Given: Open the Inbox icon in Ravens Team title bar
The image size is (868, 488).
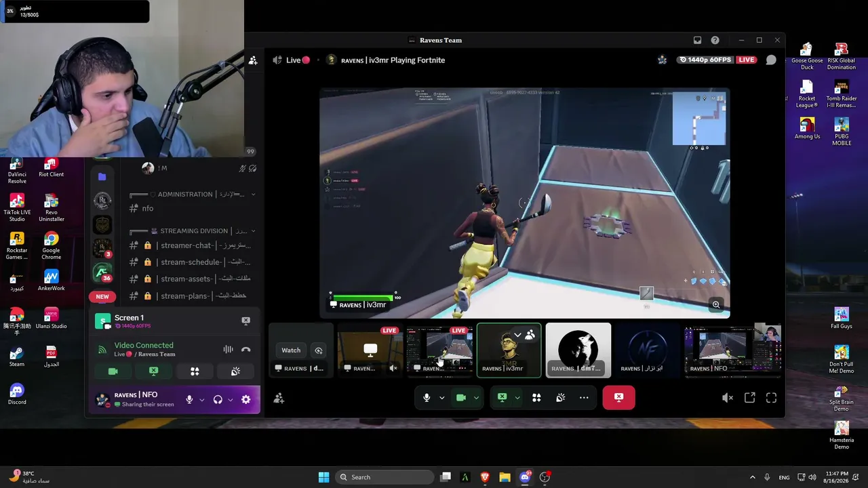Looking at the screenshot, I should [697, 40].
